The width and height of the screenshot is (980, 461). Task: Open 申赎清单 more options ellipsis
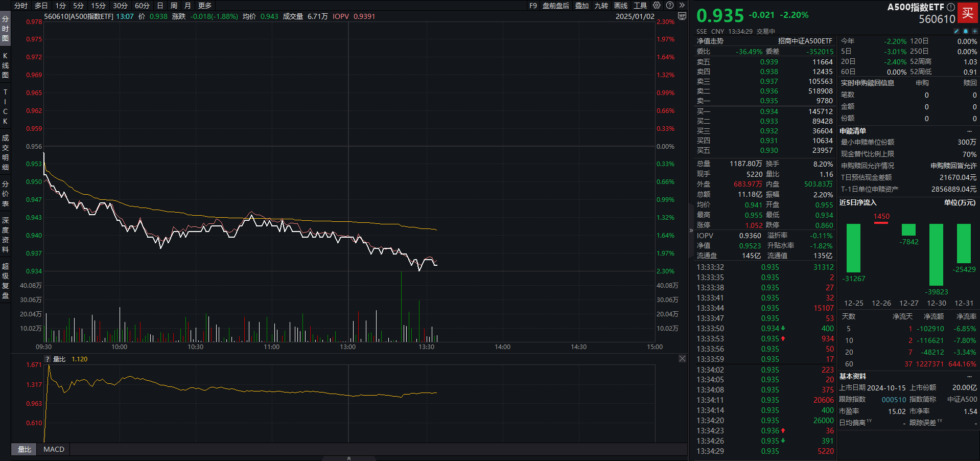coord(969,131)
